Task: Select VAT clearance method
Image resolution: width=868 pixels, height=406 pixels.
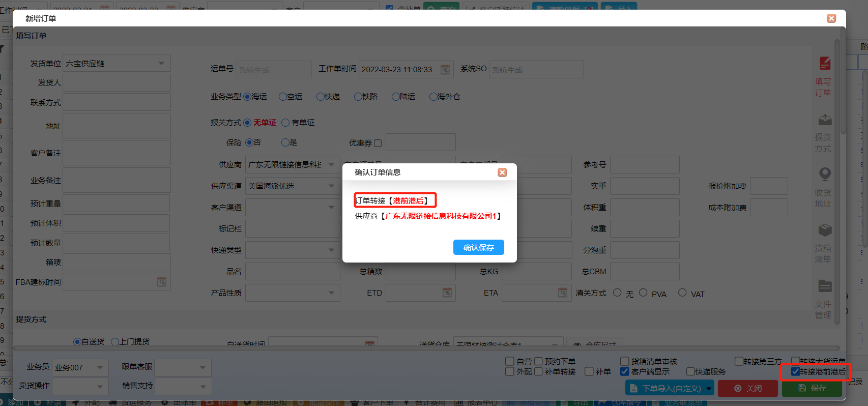Action: click(682, 293)
